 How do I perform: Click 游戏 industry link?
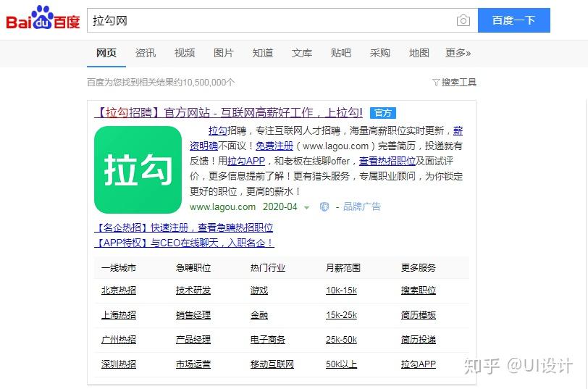[x=259, y=290]
